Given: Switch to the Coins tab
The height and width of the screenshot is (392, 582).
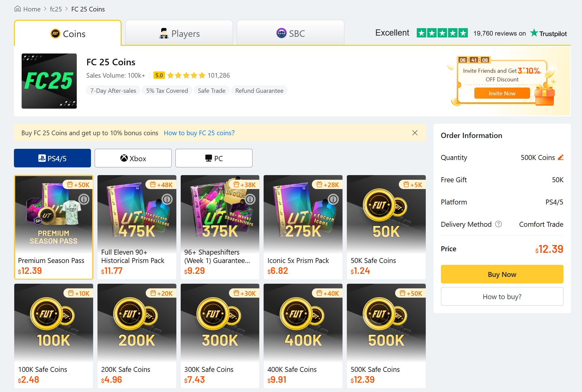Looking at the screenshot, I should pyautogui.click(x=68, y=33).
